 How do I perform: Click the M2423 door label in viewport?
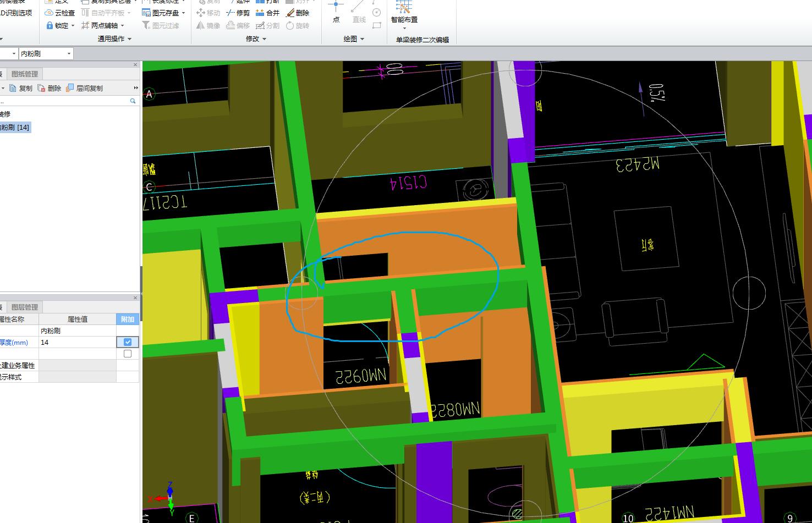[x=638, y=164]
